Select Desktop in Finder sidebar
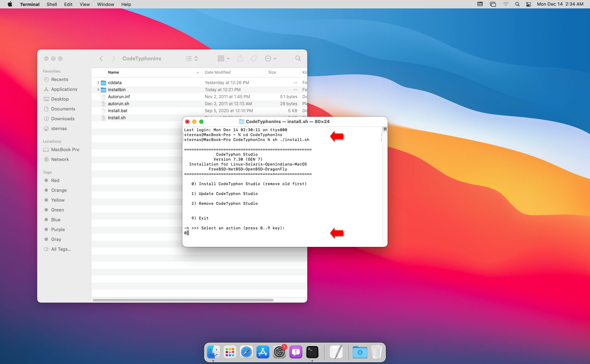The image size is (590, 364). pyautogui.click(x=56, y=99)
